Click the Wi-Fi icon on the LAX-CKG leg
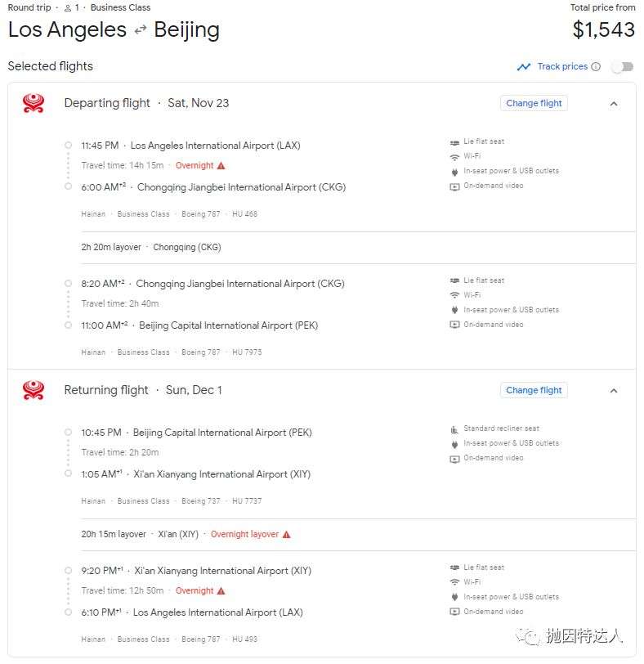 (454, 157)
